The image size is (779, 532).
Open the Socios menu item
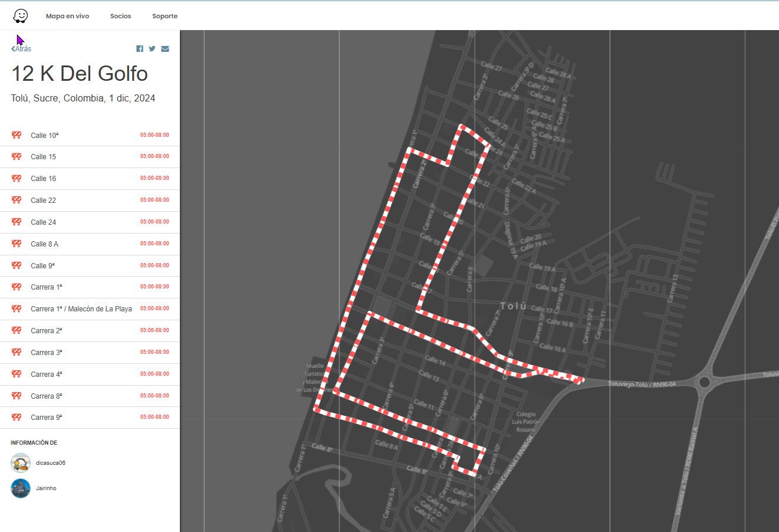click(120, 16)
